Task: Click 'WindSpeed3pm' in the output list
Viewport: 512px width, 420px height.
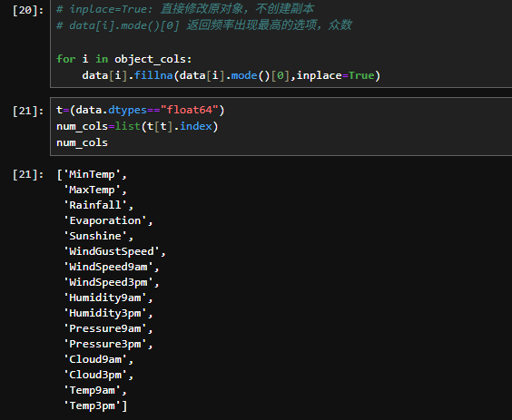Action: (x=108, y=282)
